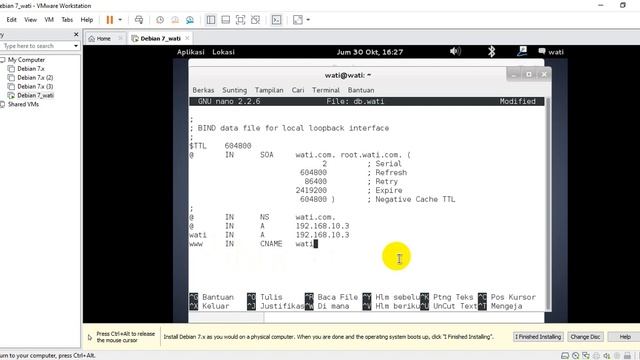Click the VM icon on Debian 7_wati tab
The height and width of the screenshot is (360, 640).
pyautogui.click(x=135, y=38)
